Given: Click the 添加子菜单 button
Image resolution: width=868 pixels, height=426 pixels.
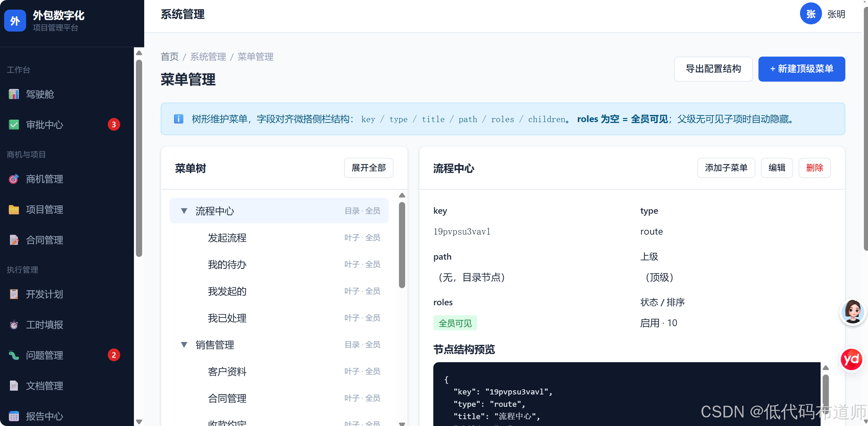Looking at the screenshot, I should point(726,168).
